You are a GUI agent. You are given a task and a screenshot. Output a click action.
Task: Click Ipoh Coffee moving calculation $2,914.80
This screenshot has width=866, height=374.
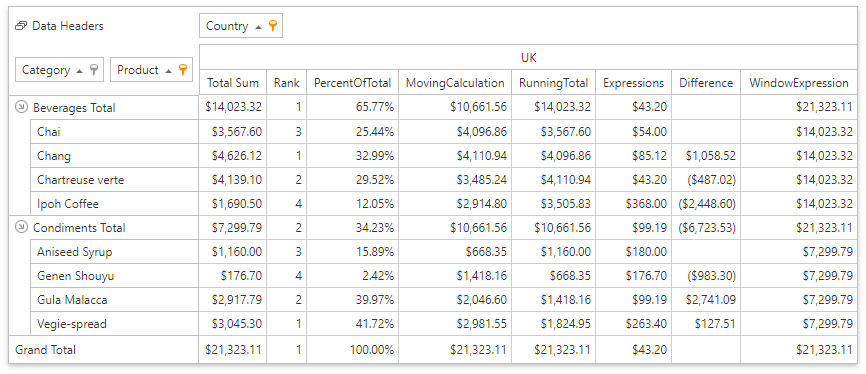[455, 204]
